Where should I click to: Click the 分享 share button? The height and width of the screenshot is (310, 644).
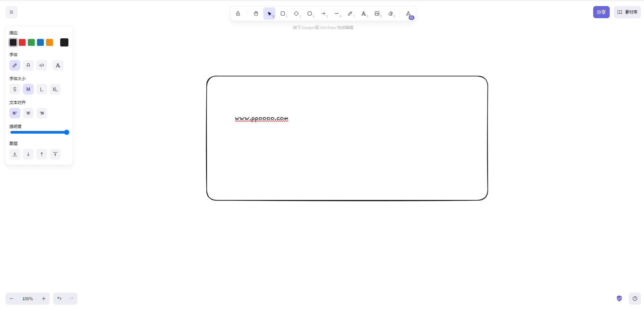pyautogui.click(x=601, y=12)
